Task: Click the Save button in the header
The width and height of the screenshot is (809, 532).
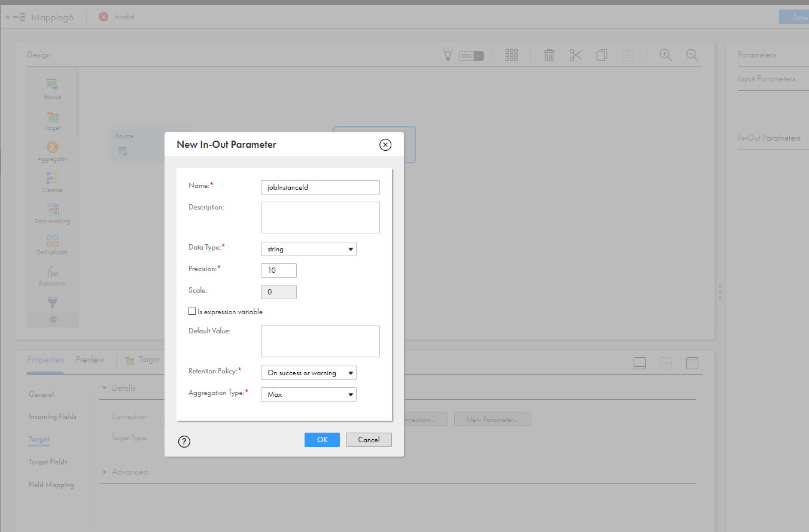Action: [x=794, y=17]
